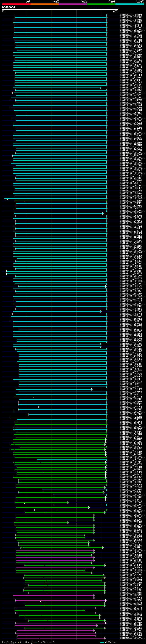The height and width of the screenshot is (644, 146).
Task: Select the UniRef100_B7FKG0 label
Action: (x=131, y=60)
